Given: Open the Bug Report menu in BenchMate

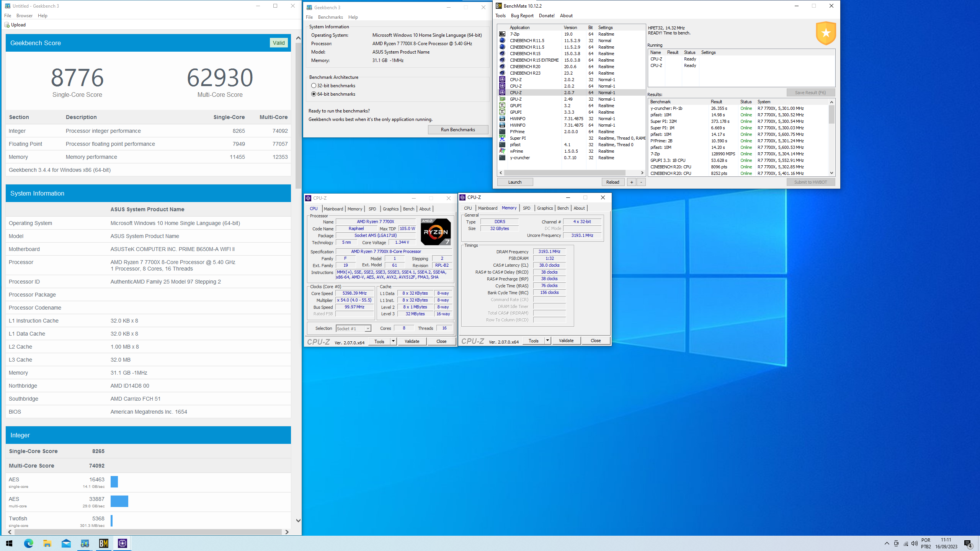Looking at the screenshot, I should coord(522,16).
